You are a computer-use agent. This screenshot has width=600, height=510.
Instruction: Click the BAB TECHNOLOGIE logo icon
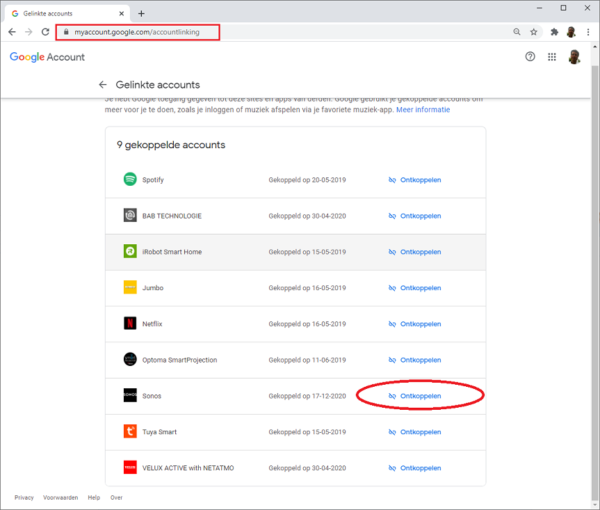point(130,215)
